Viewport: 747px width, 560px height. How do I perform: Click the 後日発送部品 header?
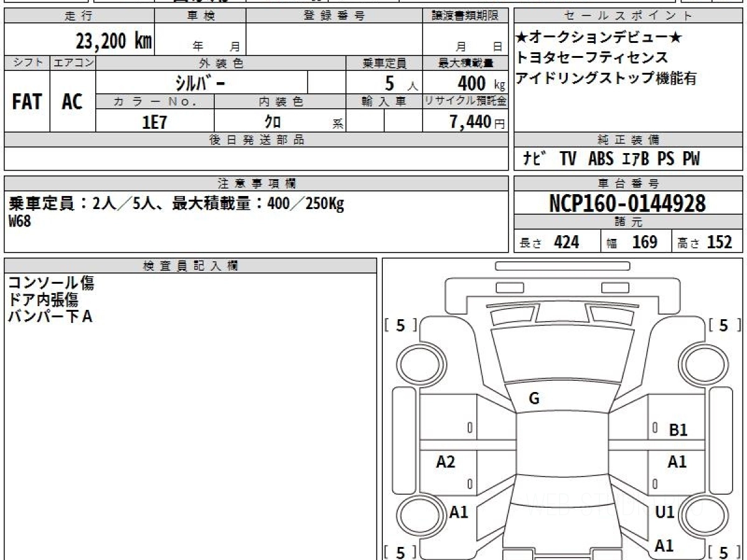(x=256, y=140)
